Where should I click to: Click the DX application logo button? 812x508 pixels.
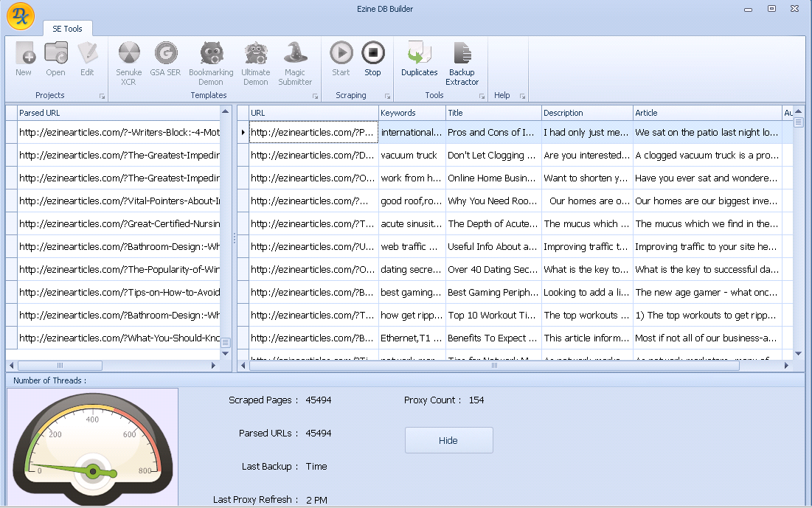[21, 16]
